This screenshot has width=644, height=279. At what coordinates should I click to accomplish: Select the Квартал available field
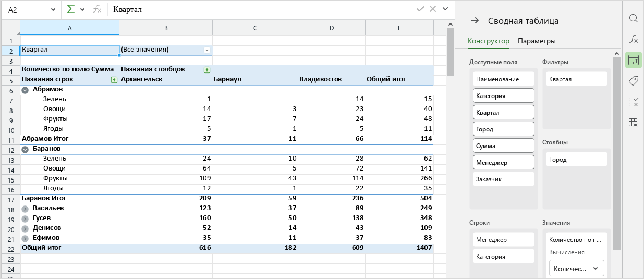[504, 113]
